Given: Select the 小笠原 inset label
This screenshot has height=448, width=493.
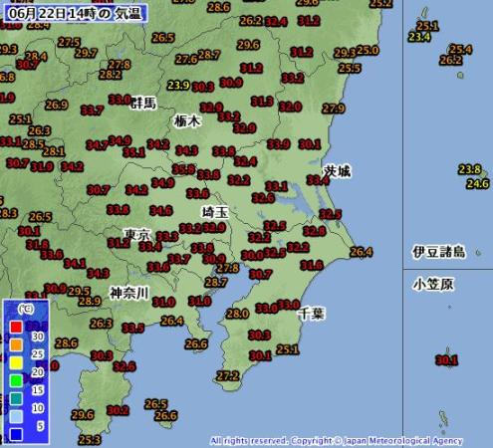Looking at the screenshot, I should 433,284.
